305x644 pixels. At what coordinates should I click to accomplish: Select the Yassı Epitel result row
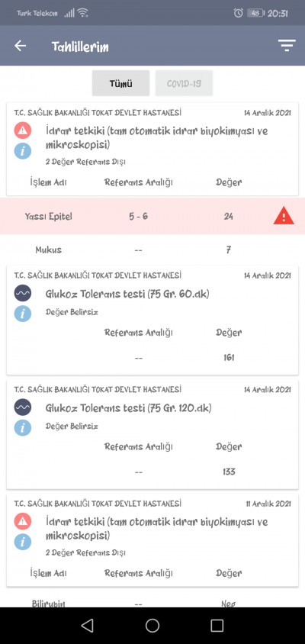pyautogui.click(x=152, y=216)
